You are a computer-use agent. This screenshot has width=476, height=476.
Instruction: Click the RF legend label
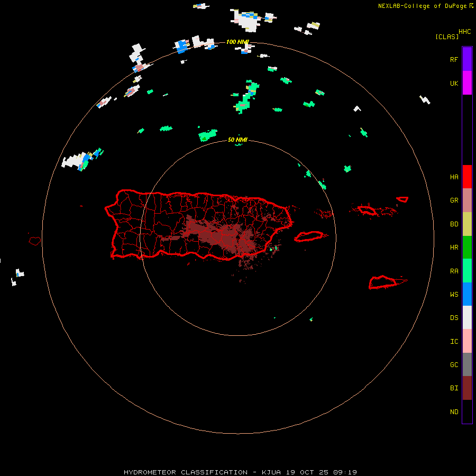pyautogui.click(x=454, y=59)
